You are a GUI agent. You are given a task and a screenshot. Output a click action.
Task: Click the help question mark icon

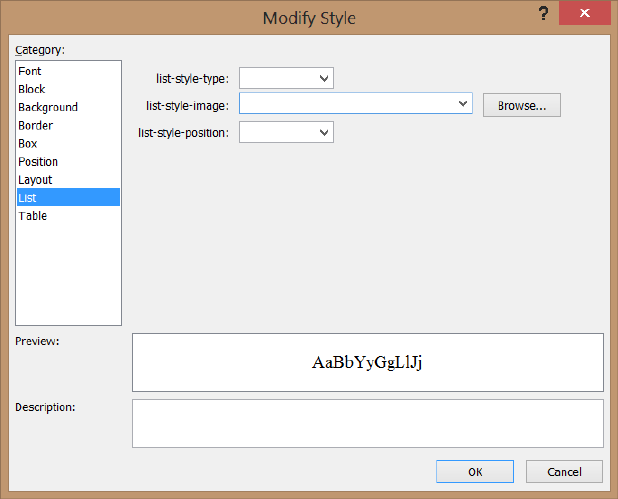(544, 13)
